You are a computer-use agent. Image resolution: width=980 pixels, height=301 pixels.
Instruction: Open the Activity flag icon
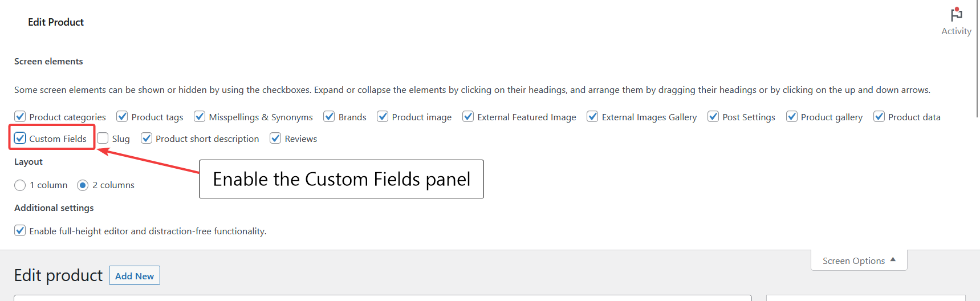(x=956, y=14)
